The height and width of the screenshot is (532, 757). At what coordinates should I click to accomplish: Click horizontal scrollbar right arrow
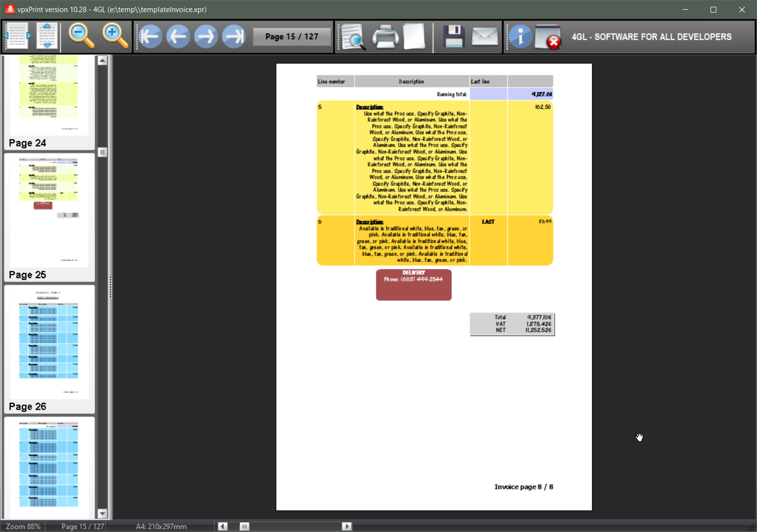(347, 526)
